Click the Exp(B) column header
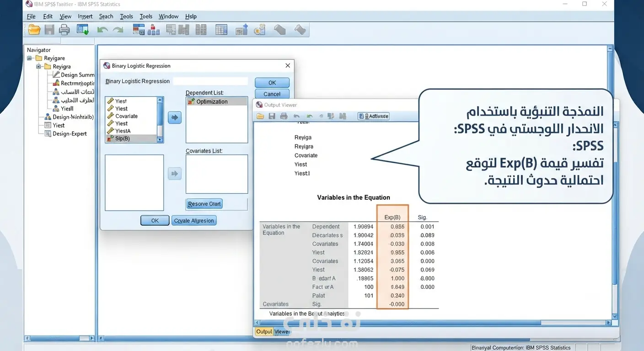Screen dimensions: 644x351 [x=392, y=218]
